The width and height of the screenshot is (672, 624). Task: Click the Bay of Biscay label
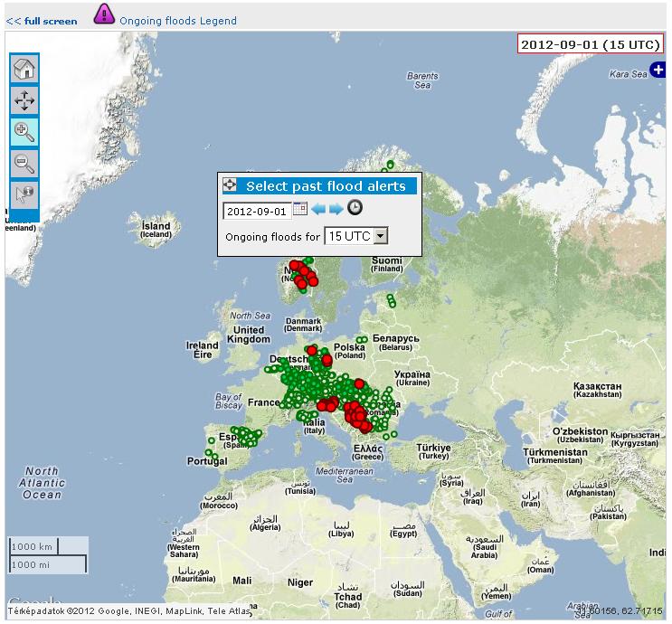229,402
